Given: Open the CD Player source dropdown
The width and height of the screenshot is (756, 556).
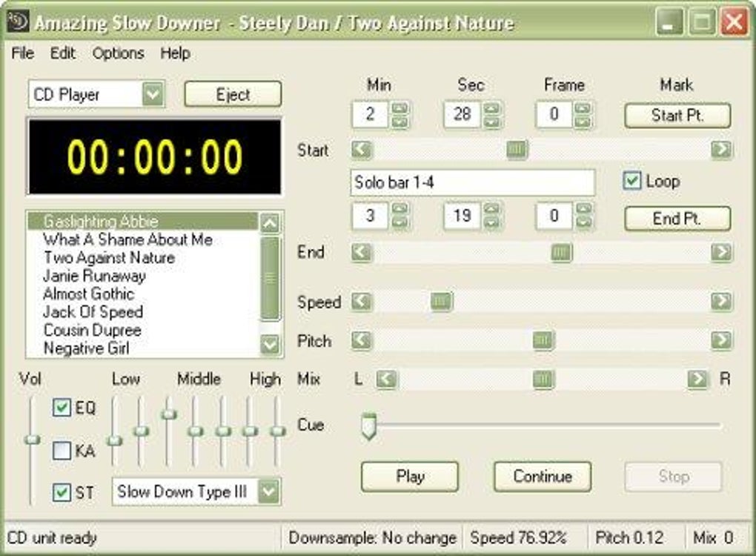Looking at the screenshot, I should tap(153, 94).
